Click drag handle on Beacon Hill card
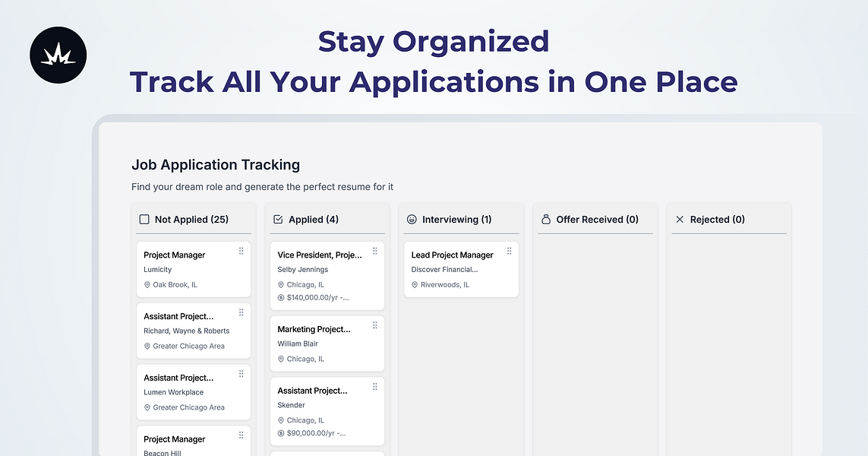868x456 pixels. point(241,435)
